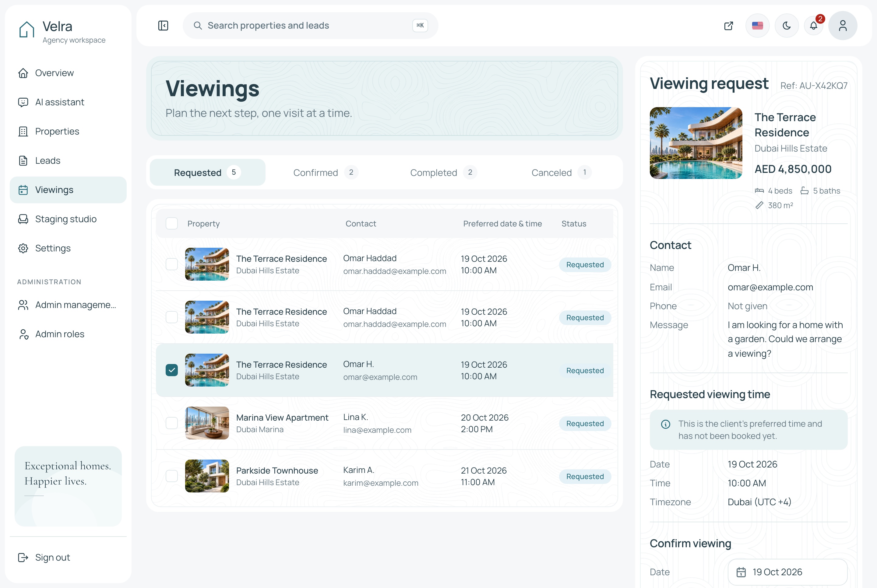
Task: Switch language via the US flag icon
Action: coord(757,26)
